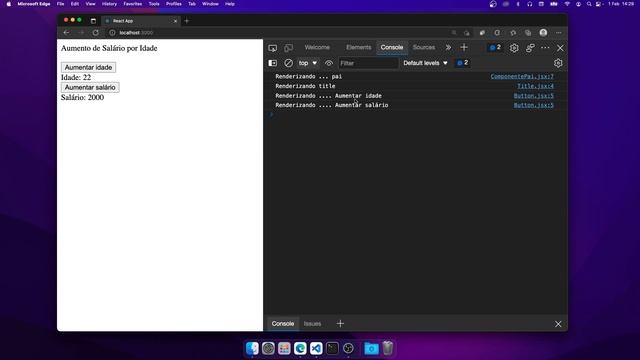Open the Trash in the Dock
This screenshot has height=360, width=640.
[388, 348]
